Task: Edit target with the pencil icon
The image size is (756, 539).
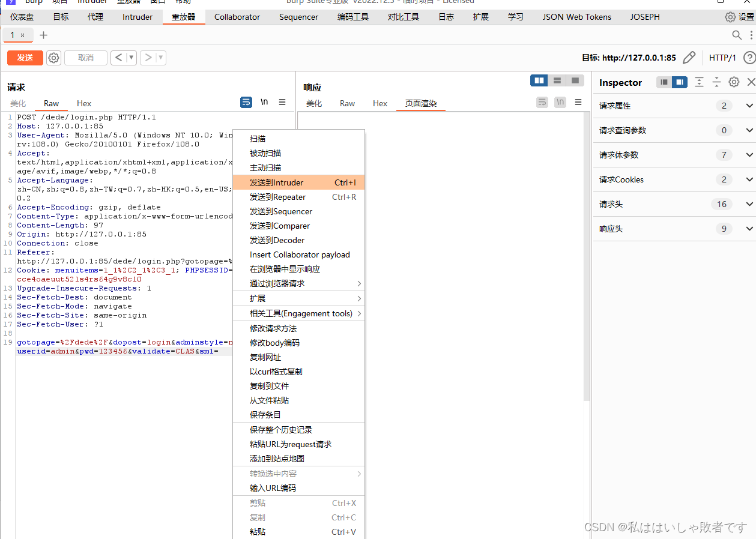Action: pos(689,58)
